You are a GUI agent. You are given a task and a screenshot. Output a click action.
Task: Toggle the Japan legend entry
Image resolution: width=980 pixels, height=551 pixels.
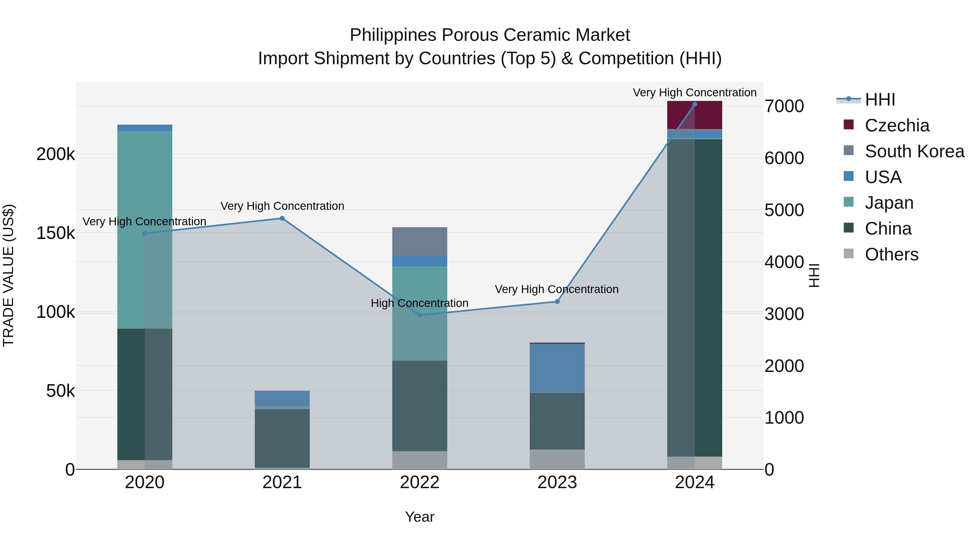point(878,203)
